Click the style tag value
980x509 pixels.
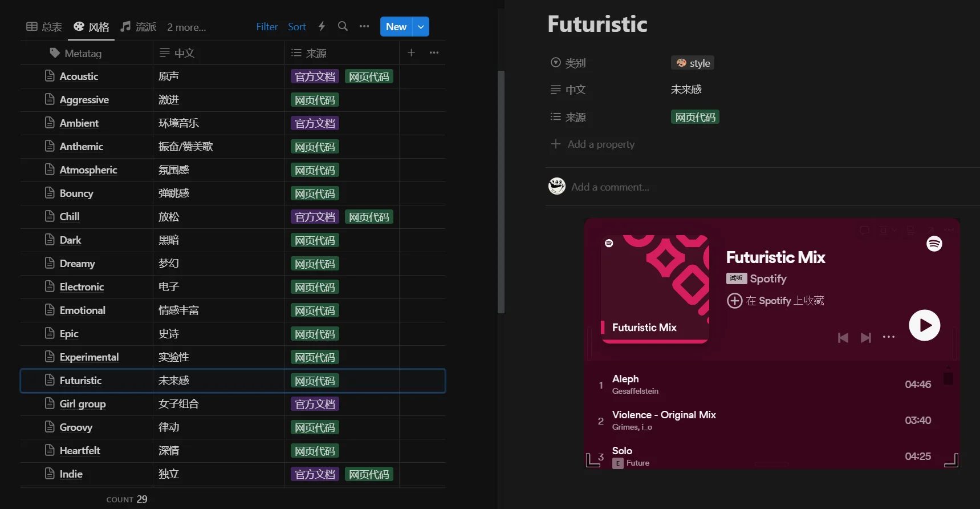click(693, 63)
